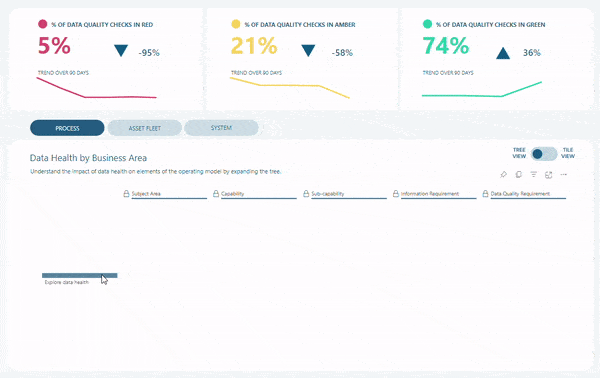
Task: Switch to the System tab
Action: pos(221,128)
